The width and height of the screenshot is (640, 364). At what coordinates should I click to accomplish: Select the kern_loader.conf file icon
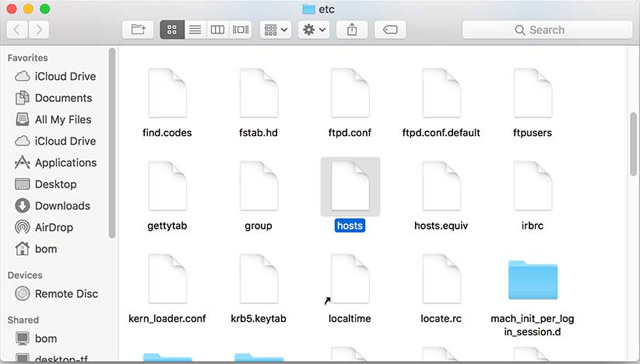[167, 279]
